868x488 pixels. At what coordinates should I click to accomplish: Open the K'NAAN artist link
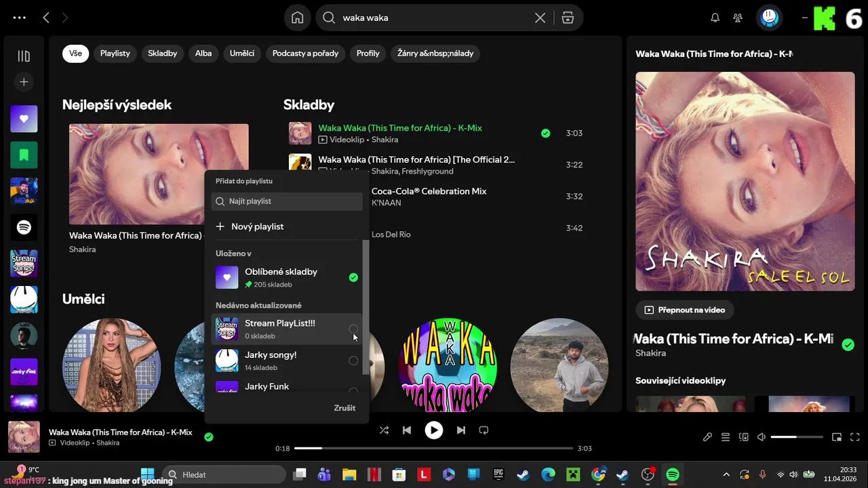[x=387, y=203]
